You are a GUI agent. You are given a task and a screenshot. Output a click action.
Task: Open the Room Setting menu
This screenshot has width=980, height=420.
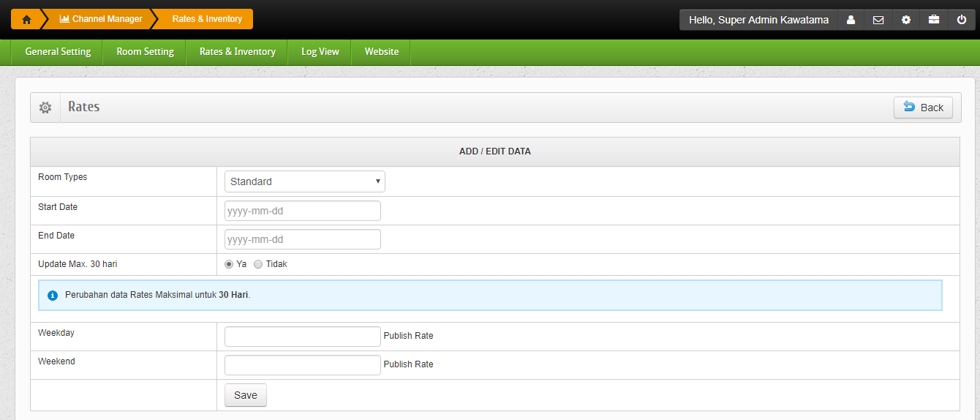pyautogui.click(x=145, y=52)
